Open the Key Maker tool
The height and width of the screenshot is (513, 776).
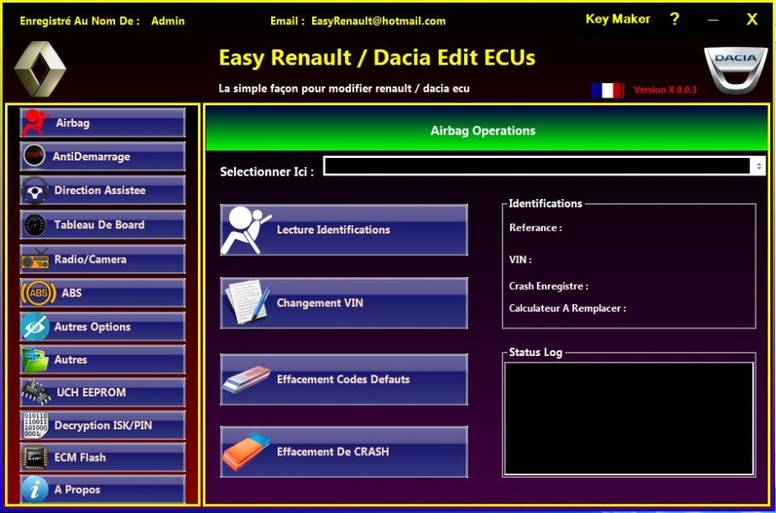pos(618,19)
